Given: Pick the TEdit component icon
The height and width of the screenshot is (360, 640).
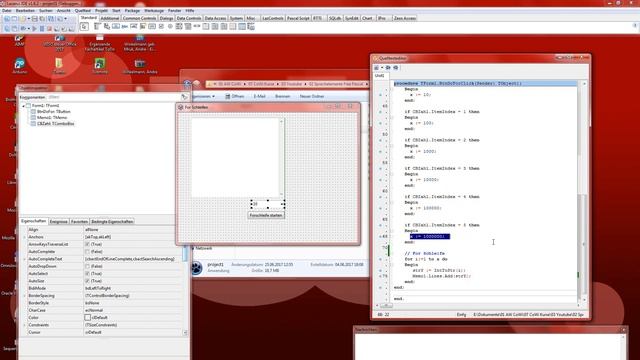Looking at the screenshot, I should point(133,27).
